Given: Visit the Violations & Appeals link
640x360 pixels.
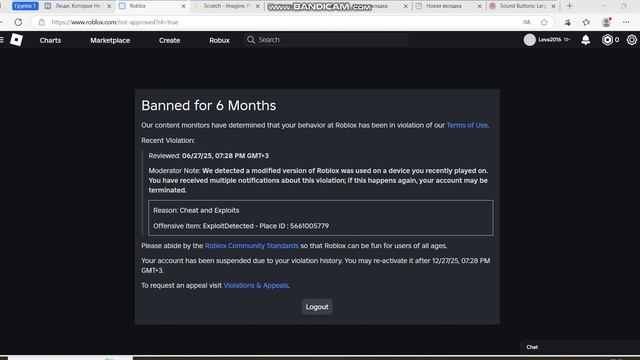Looking at the screenshot, I should coord(256,285).
